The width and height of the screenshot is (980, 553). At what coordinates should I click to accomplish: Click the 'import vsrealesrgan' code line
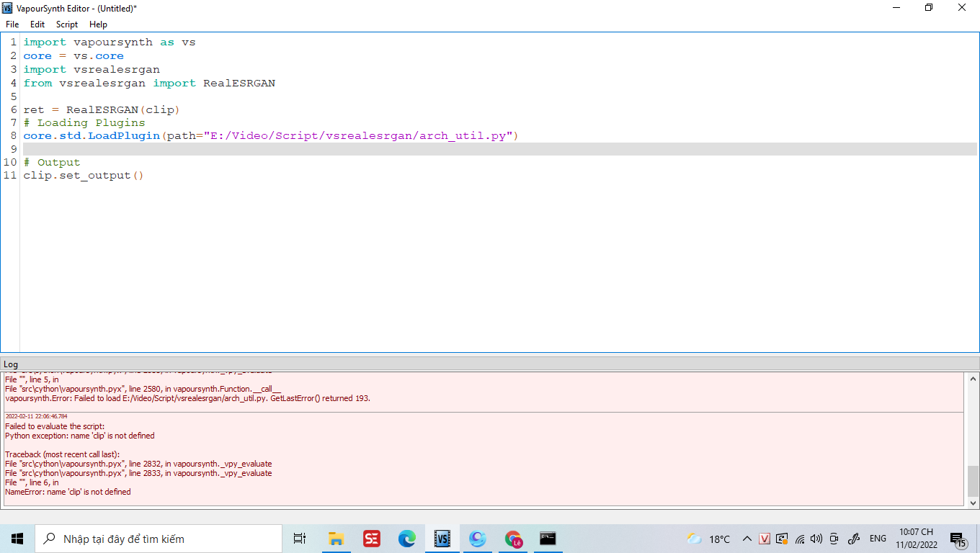[92, 70]
